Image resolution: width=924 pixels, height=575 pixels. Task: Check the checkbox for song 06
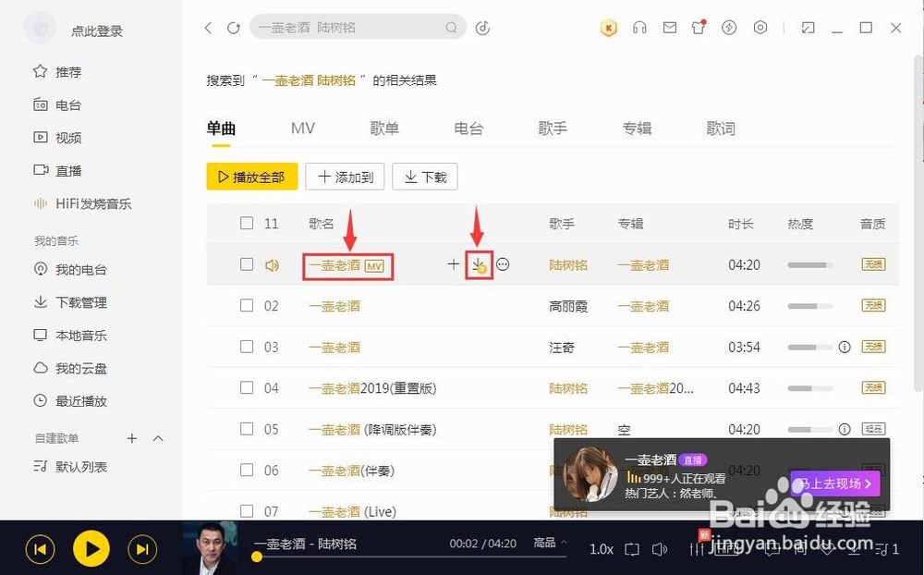tap(247, 470)
